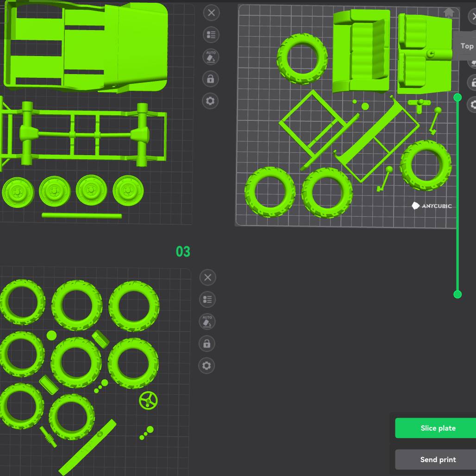Open plate 03 gear settings
The image size is (476, 476).
coord(207,365)
